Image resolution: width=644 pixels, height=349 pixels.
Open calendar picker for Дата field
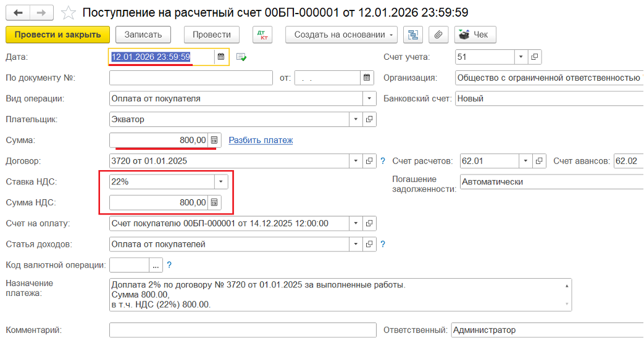pos(221,57)
